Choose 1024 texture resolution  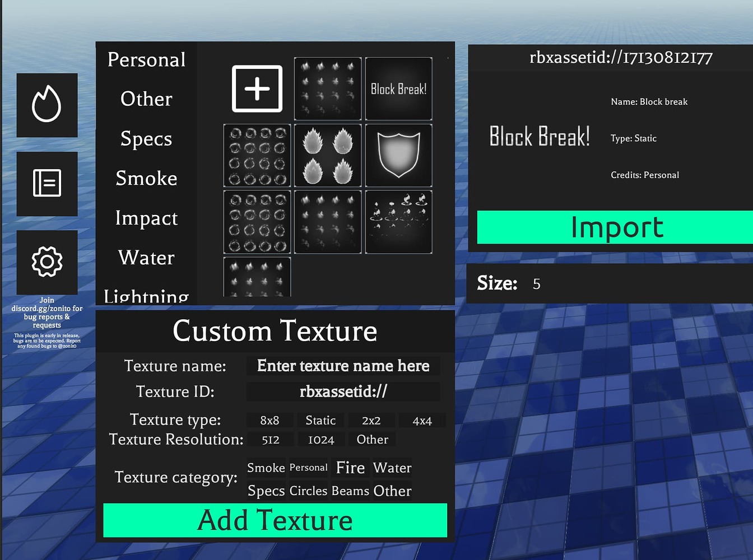(320, 440)
